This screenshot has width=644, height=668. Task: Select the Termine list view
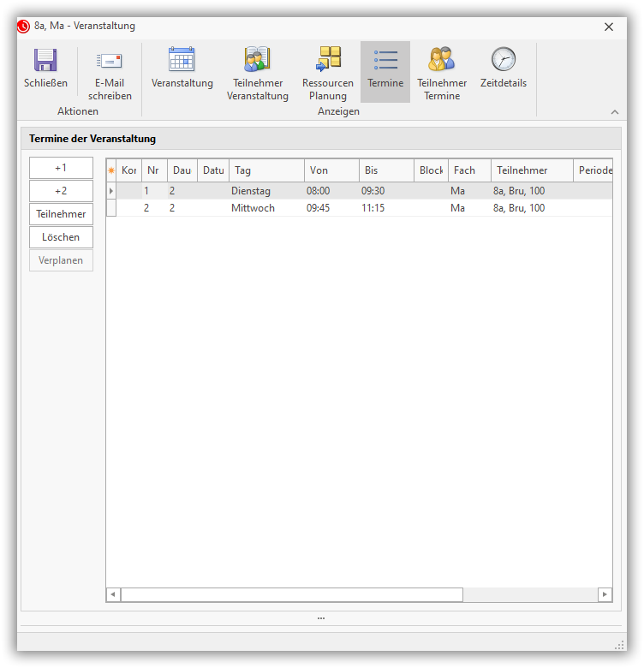(x=385, y=60)
